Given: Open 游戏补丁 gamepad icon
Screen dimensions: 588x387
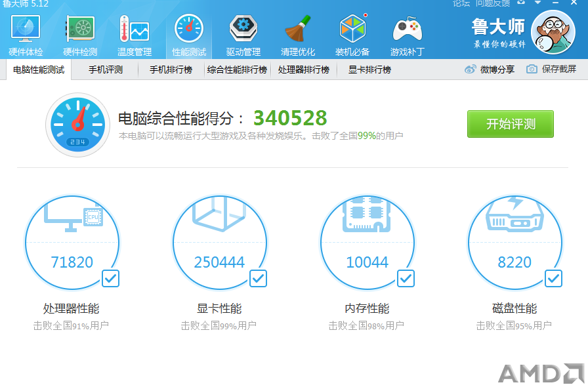Looking at the screenshot, I should pos(408,35).
